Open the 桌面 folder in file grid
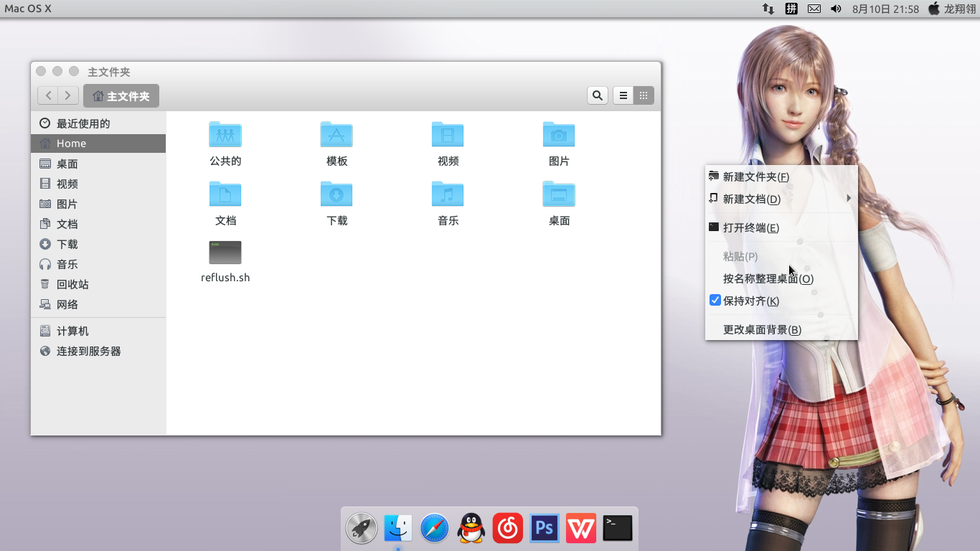Screen dimensions: 980x551 (x=559, y=194)
